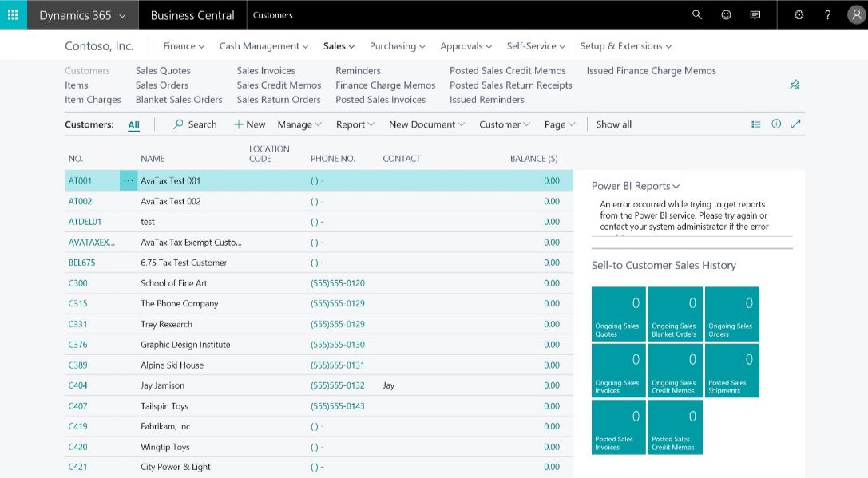The image size is (868, 478).
Task: Open the Posted Sales Shipments tile
Action: (x=731, y=371)
